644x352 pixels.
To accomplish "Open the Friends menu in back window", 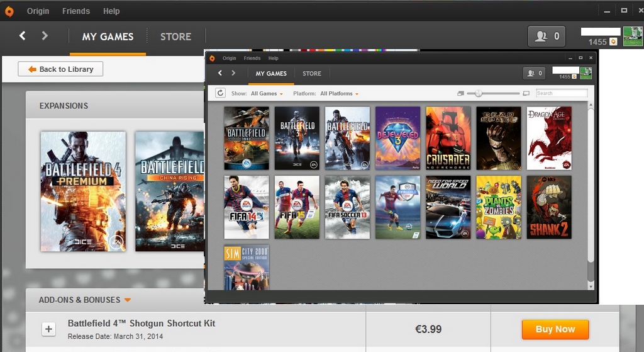I will tap(76, 11).
